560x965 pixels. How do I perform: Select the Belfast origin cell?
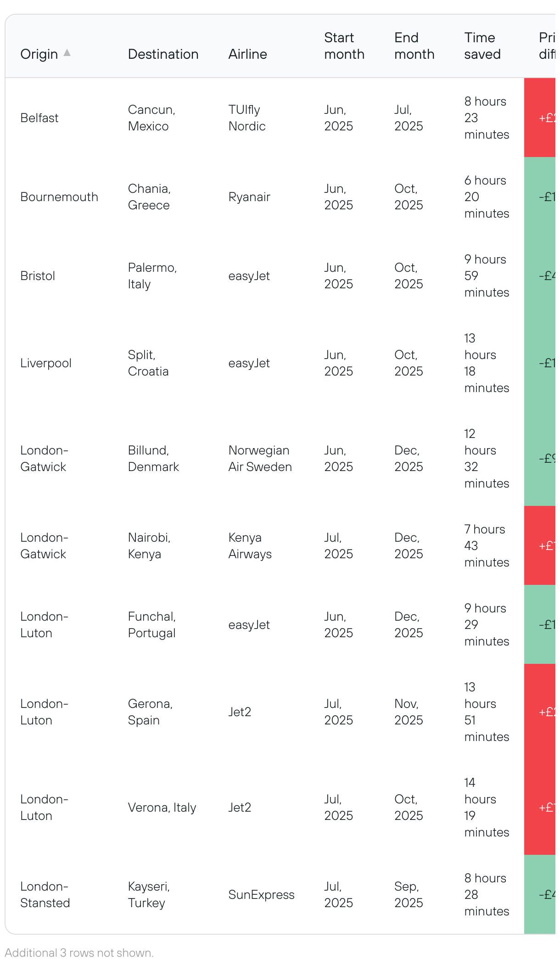point(39,118)
